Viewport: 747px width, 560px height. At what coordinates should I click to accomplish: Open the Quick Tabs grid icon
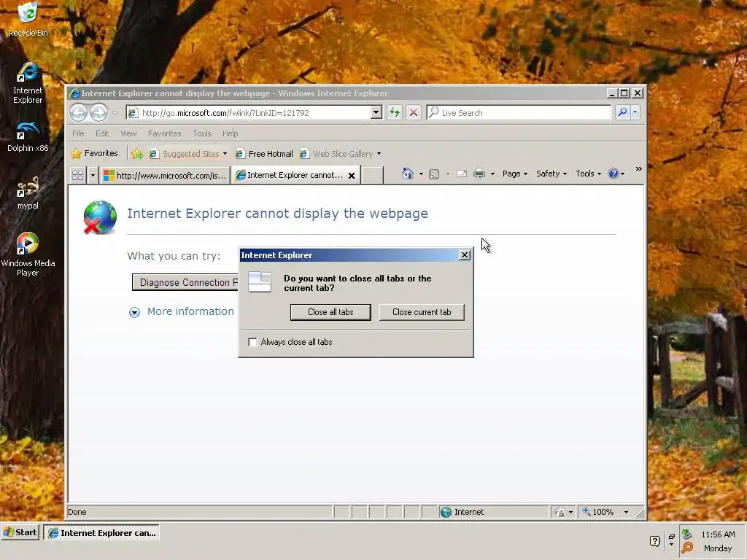coord(77,175)
